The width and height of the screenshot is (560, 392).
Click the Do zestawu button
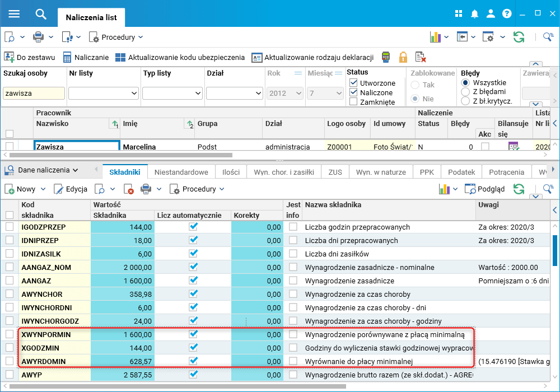coord(30,57)
